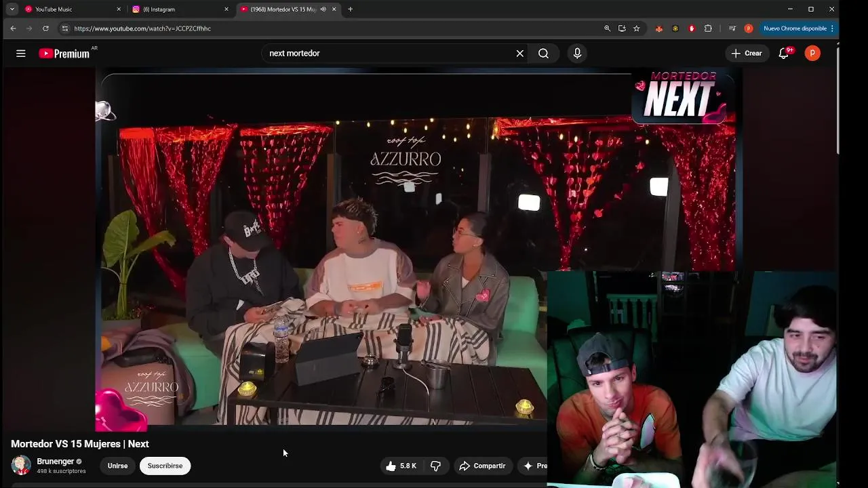Click the Suscribirse button
This screenshot has height=488, width=868.
pyautogui.click(x=165, y=466)
